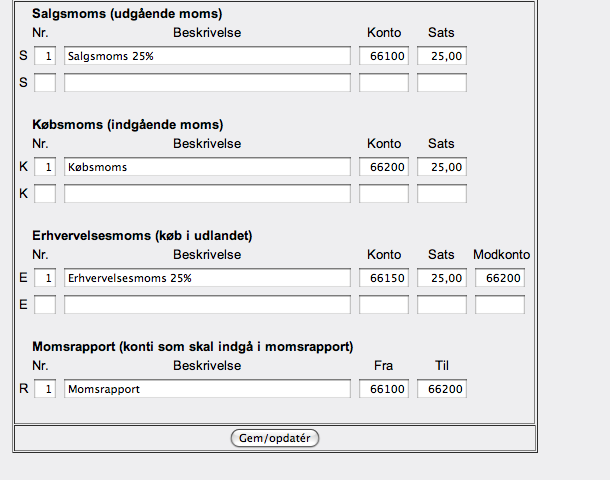The height and width of the screenshot is (480, 610).
Task: Click the Købsmoms Sats field 25,00
Action: [x=442, y=167]
